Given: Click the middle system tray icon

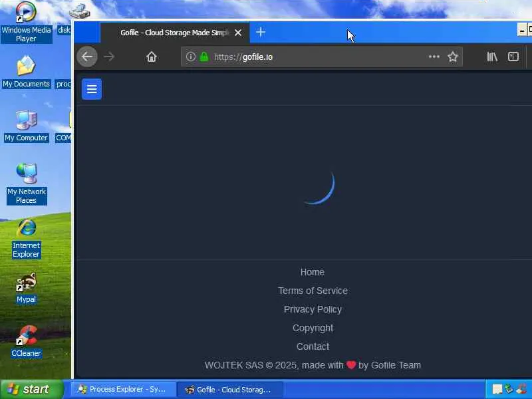Looking at the screenshot, I should [509, 389].
